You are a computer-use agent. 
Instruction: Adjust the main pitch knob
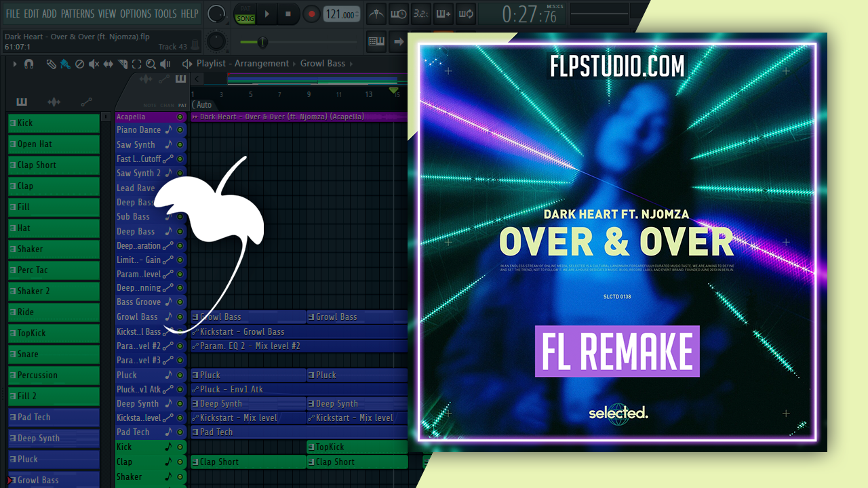(x=216, y=41)
